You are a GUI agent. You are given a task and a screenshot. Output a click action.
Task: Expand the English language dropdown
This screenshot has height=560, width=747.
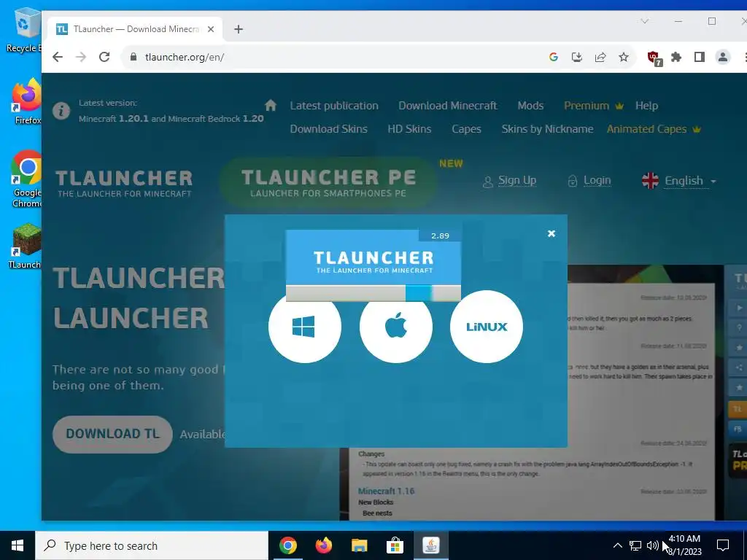click(x=679, y=181)
